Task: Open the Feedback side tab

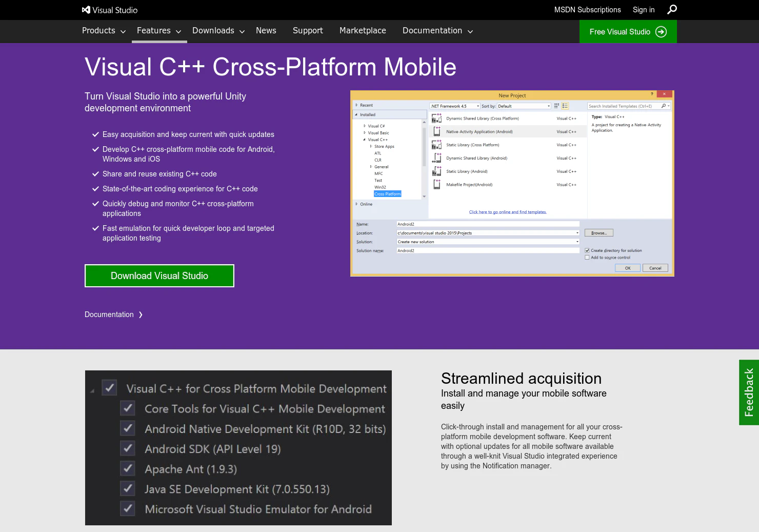Action: 749,392
